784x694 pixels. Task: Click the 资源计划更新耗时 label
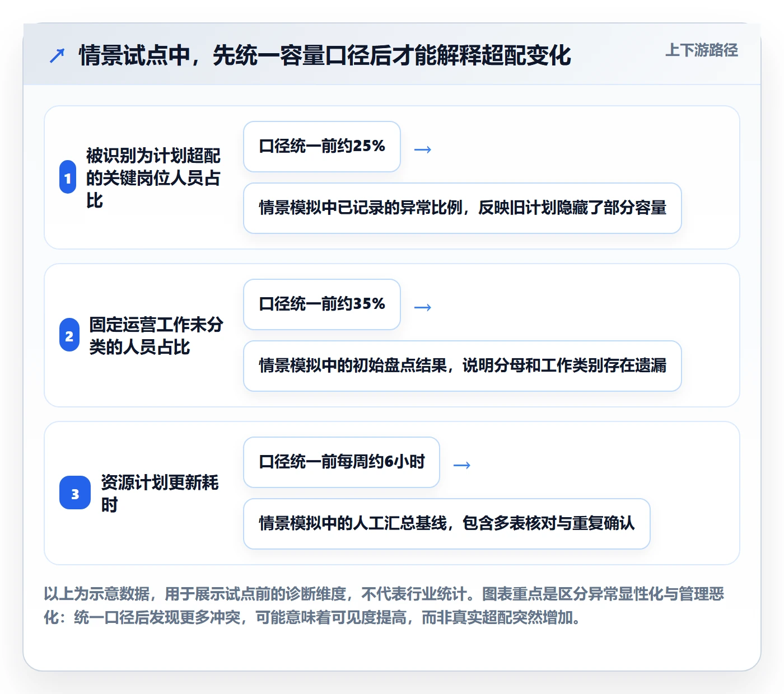click(160, 493)
